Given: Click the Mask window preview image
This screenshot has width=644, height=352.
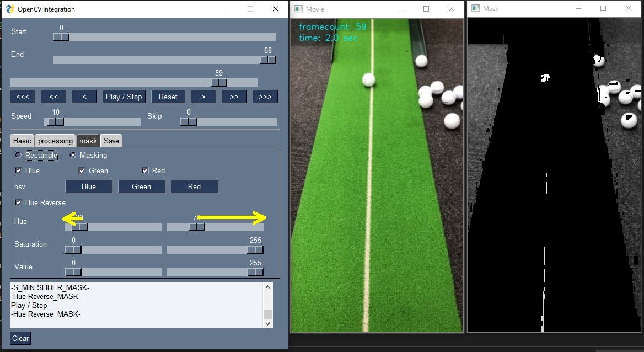Looking at the screenshot, I should 554,175.
